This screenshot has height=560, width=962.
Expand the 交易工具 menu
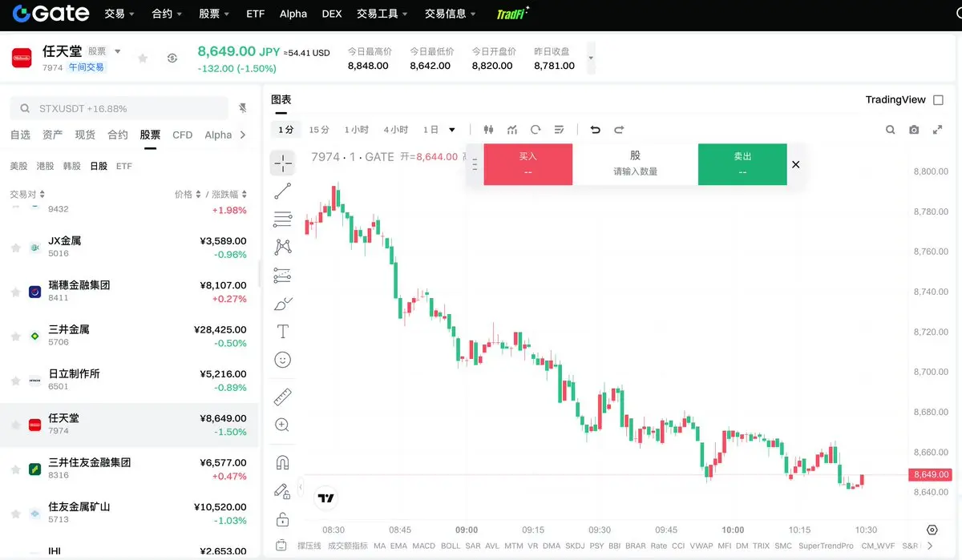[382, 14]
